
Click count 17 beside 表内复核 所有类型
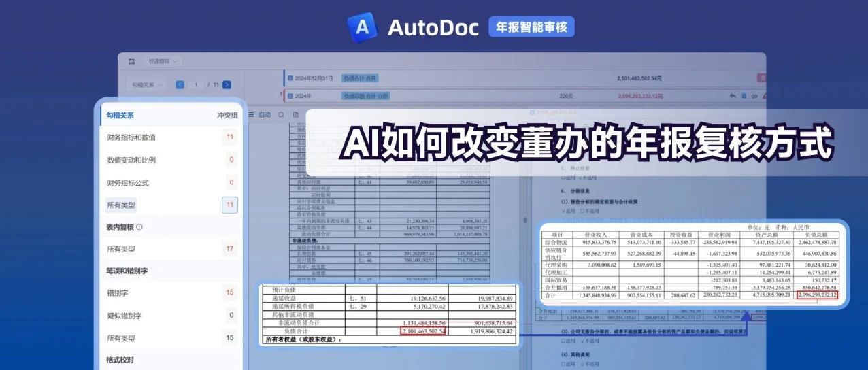(230, 250)
